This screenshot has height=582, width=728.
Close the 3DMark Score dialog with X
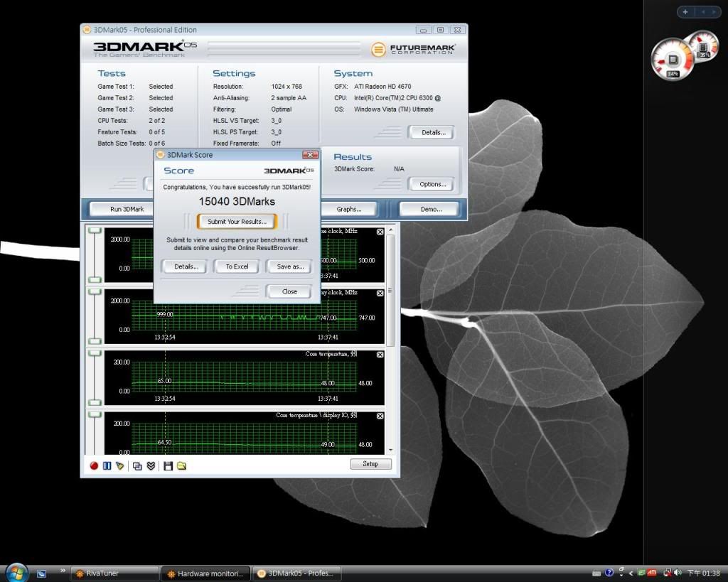point(310,154)
